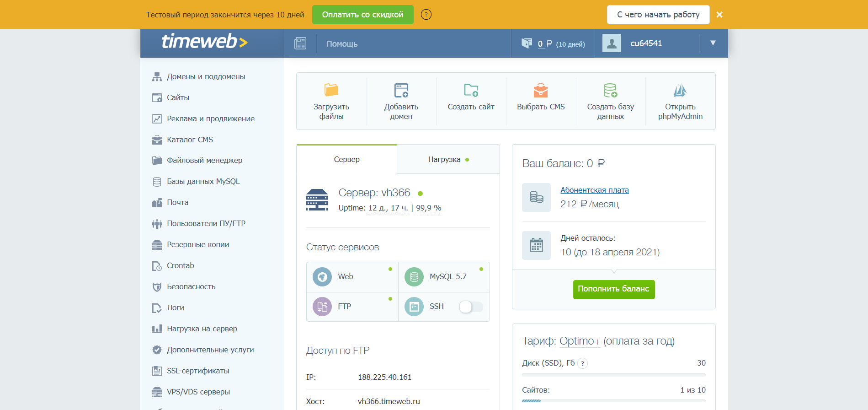Click the Create site folder icon
The width and height of the screenshot is (868, 410).
click(471, 90)
